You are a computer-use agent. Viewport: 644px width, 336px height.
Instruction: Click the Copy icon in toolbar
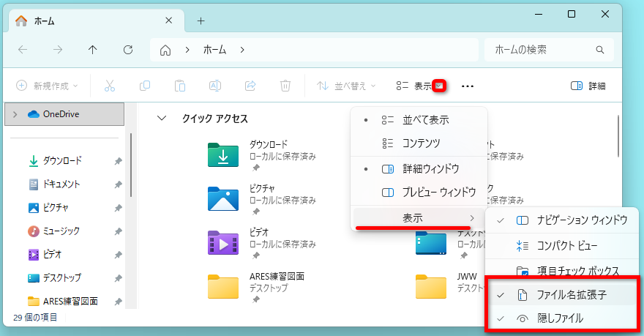coord(145,86)
